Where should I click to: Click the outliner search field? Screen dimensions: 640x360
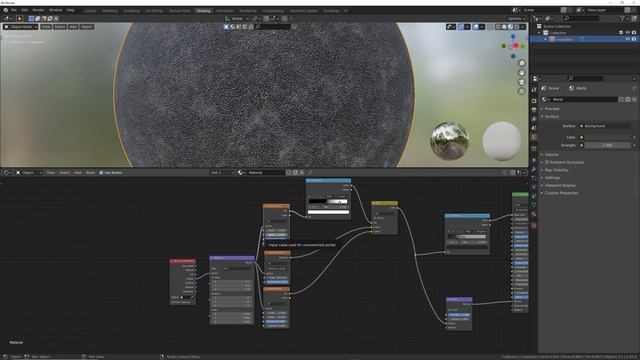581,18
